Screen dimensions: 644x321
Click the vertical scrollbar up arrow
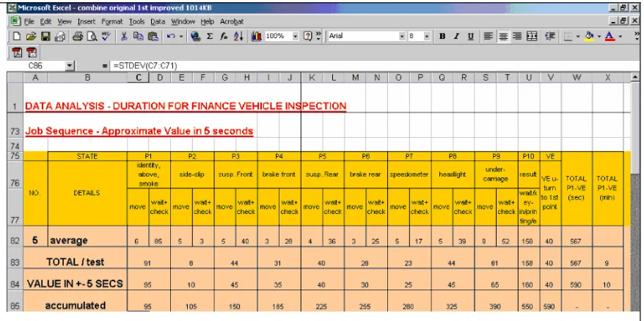(636, 77)
